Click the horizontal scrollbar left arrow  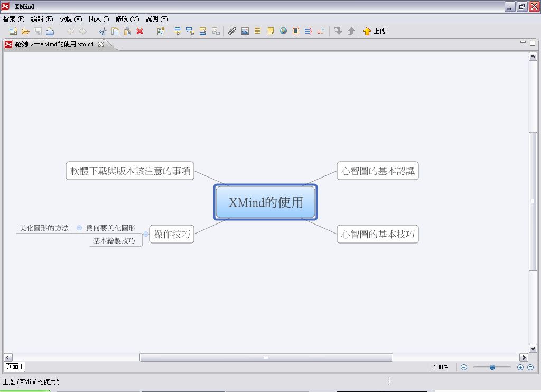(8, 358)
